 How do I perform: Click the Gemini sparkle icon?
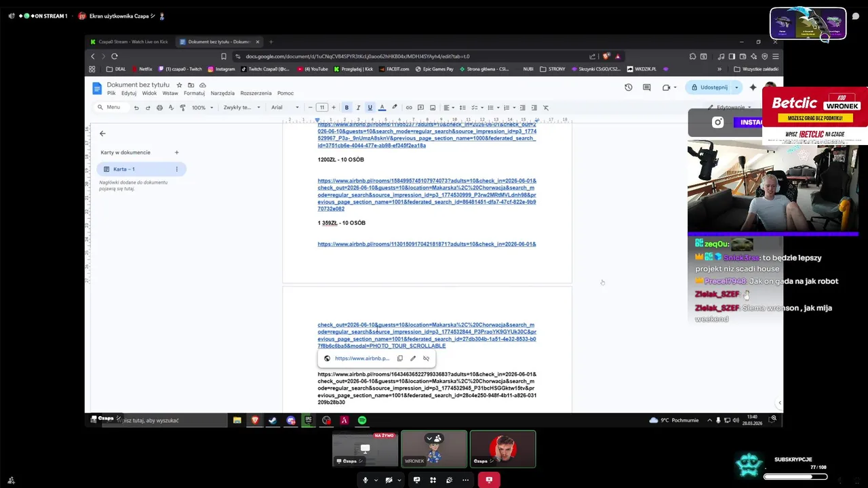pyautogui.click(x=753, y=87)
